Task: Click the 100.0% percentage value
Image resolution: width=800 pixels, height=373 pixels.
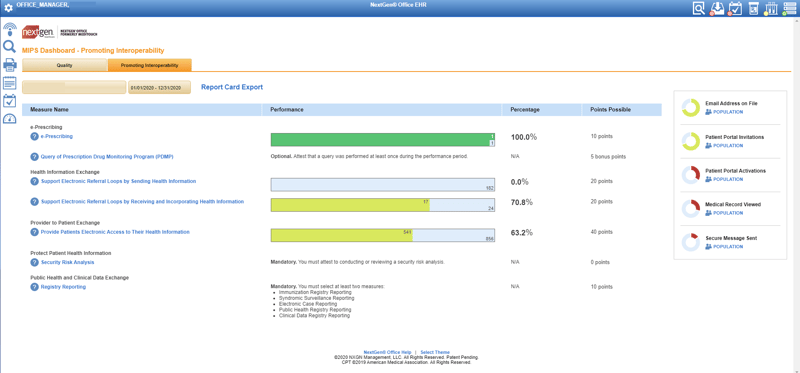Action: point(524,137)
